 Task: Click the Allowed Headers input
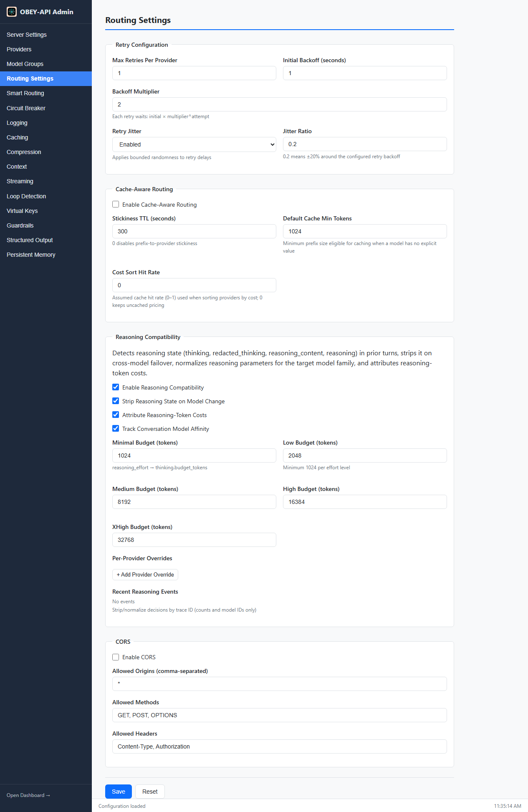point(280,746)
